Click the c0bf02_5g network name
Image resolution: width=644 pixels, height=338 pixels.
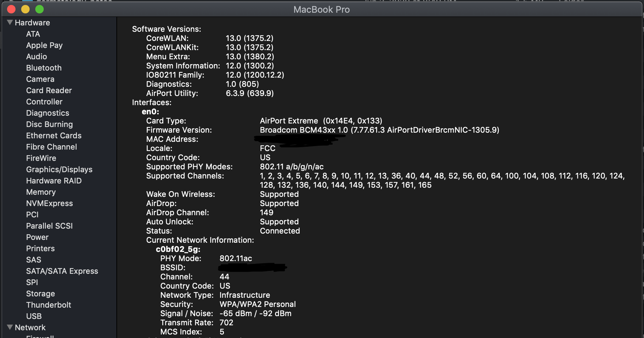[x=178, y=249]
